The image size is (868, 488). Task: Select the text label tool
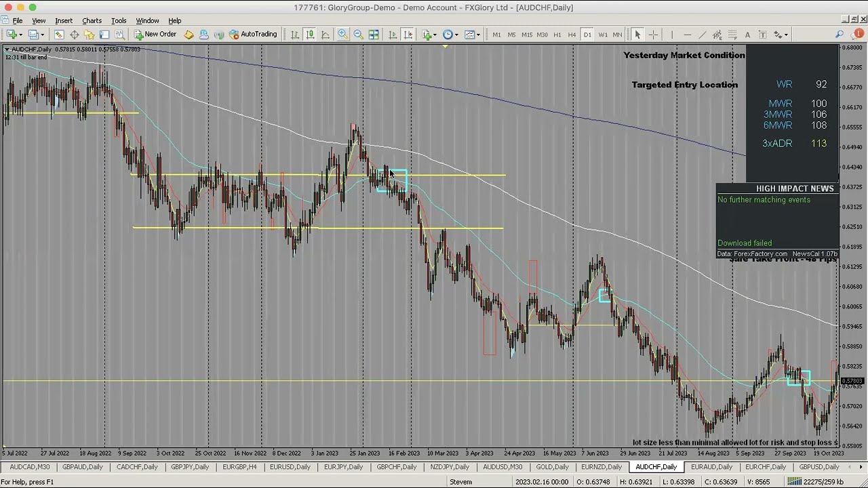click(762, 35)
